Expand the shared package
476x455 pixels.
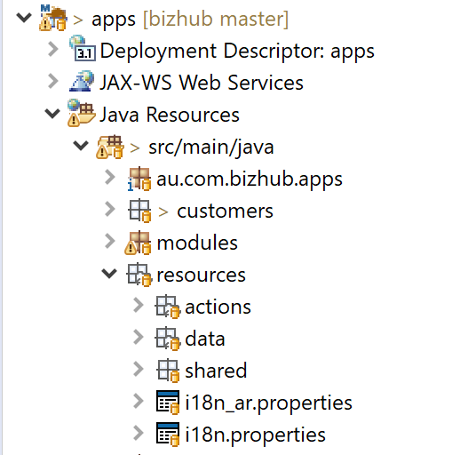click(x=139, y=369)
